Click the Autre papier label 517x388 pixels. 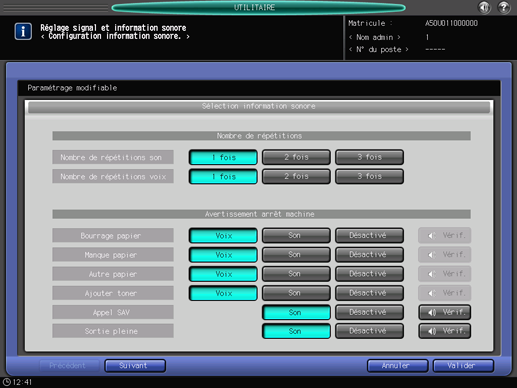(x=113, y=274)
